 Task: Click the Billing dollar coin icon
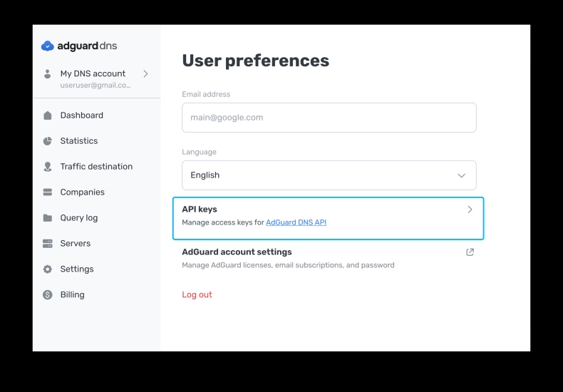click(x=48, y=295)
